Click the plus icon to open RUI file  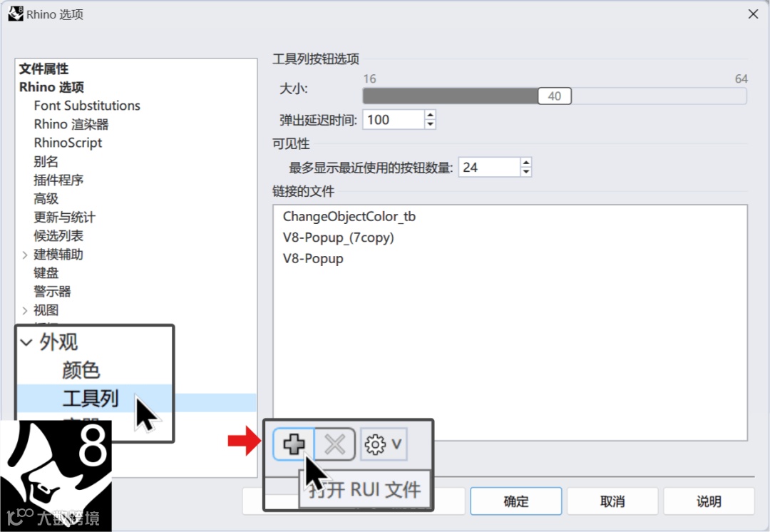(294, 444)
